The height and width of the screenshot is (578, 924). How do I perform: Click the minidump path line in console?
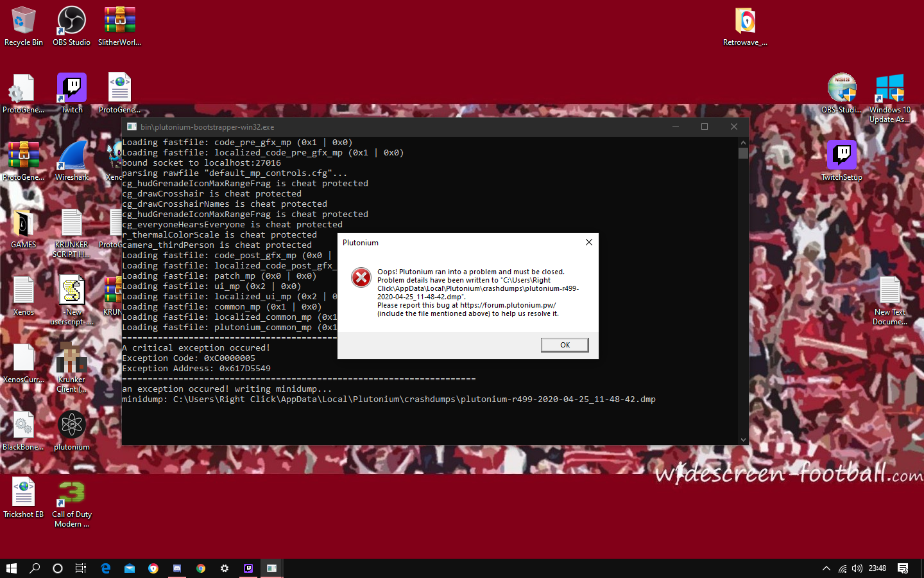point(389,399)
